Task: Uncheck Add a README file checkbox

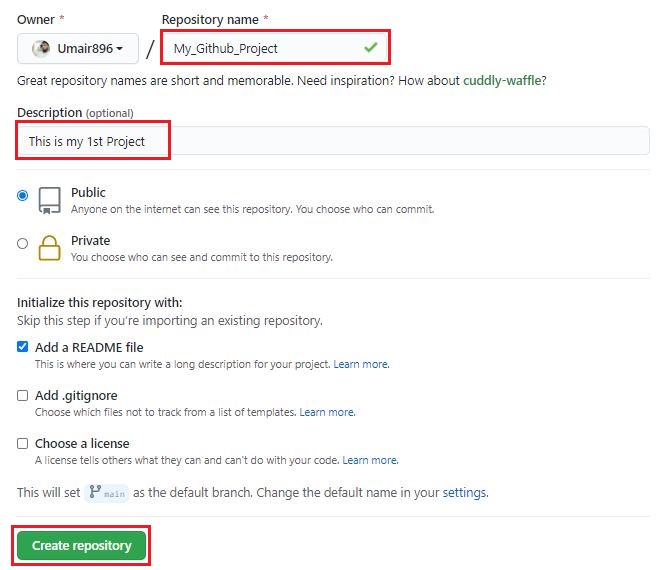Action: pos(23,347)
